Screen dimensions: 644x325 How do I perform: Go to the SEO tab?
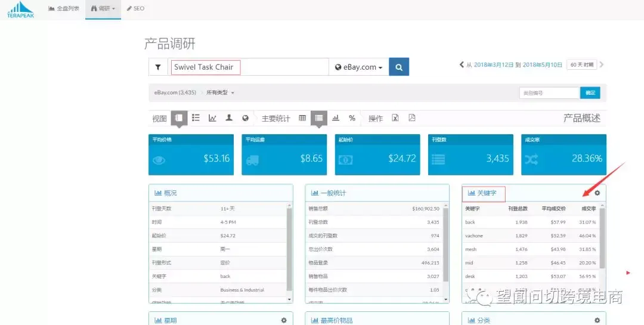click(x=135, y=8)
